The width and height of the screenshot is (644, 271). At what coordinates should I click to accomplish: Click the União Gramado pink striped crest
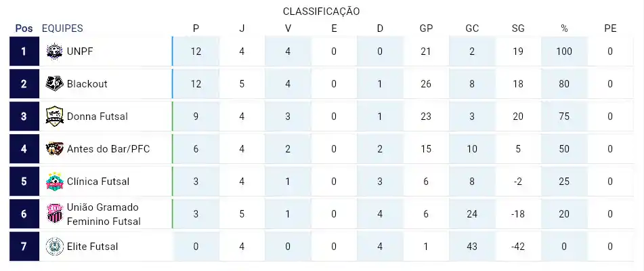54,213
